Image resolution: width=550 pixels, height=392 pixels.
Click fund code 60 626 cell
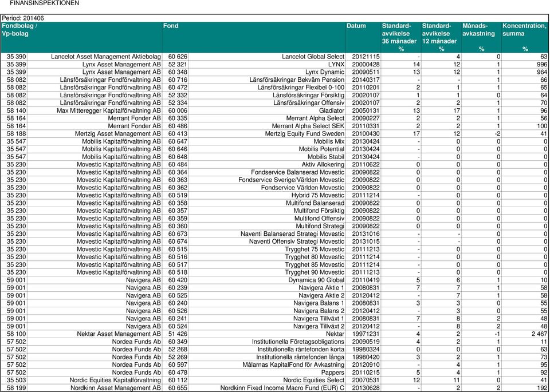coord(175,57)
